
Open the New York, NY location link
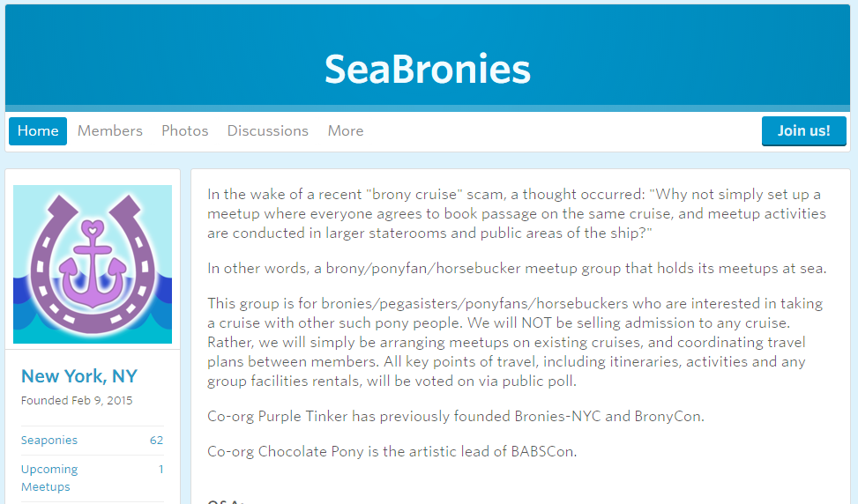pyautogui.click(x=79, y=376)
